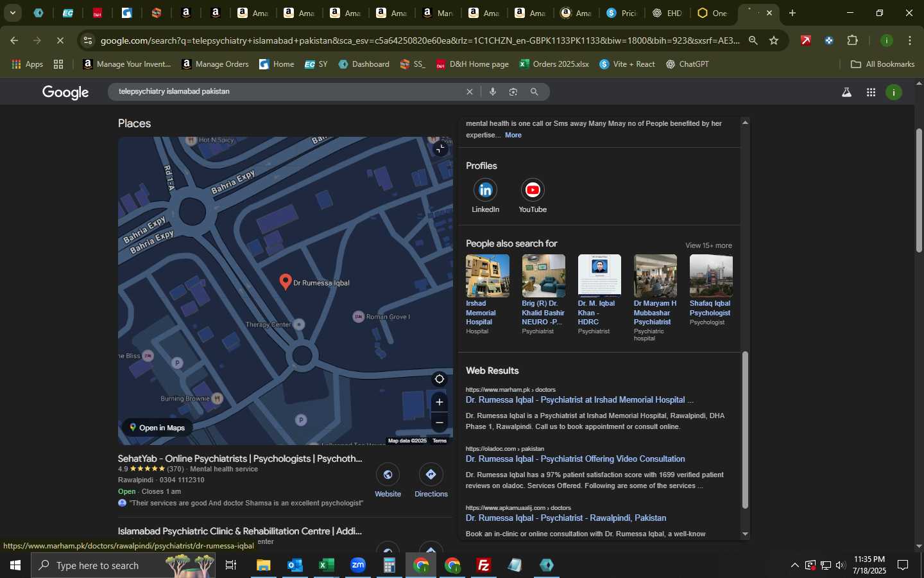The image size is (924, 578).
Task: Open Manage Orders bookmark
Action: point(215,64)
